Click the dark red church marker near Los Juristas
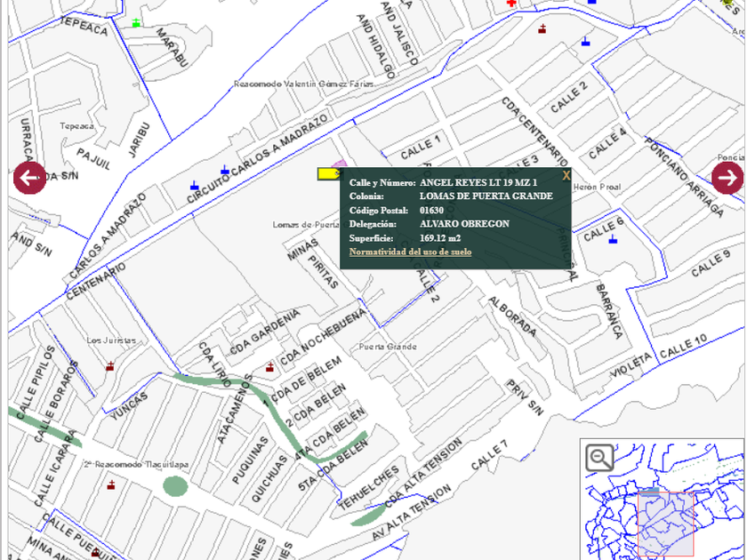 (110, 366)
